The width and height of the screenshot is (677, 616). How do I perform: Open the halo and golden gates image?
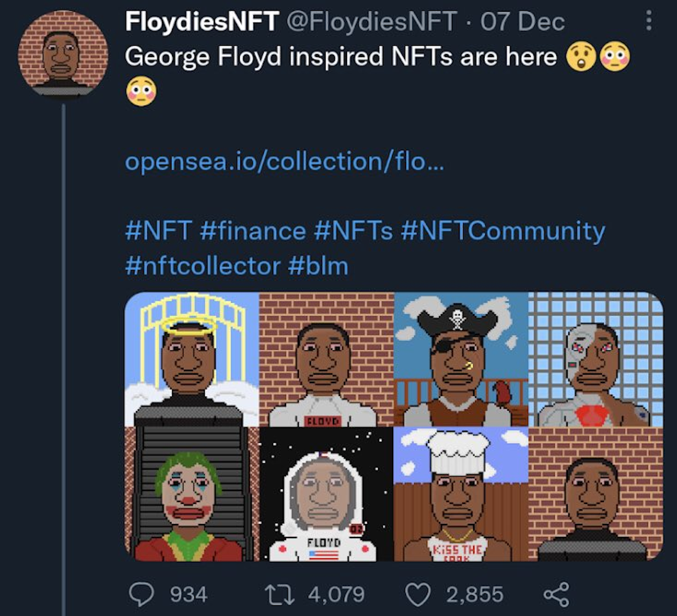[x=192, y=359]
